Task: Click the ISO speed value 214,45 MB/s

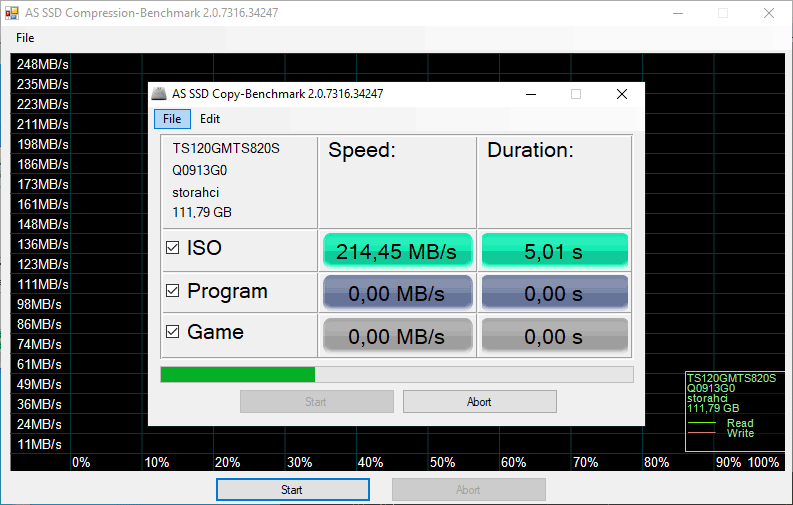Action: click(398, 251)
